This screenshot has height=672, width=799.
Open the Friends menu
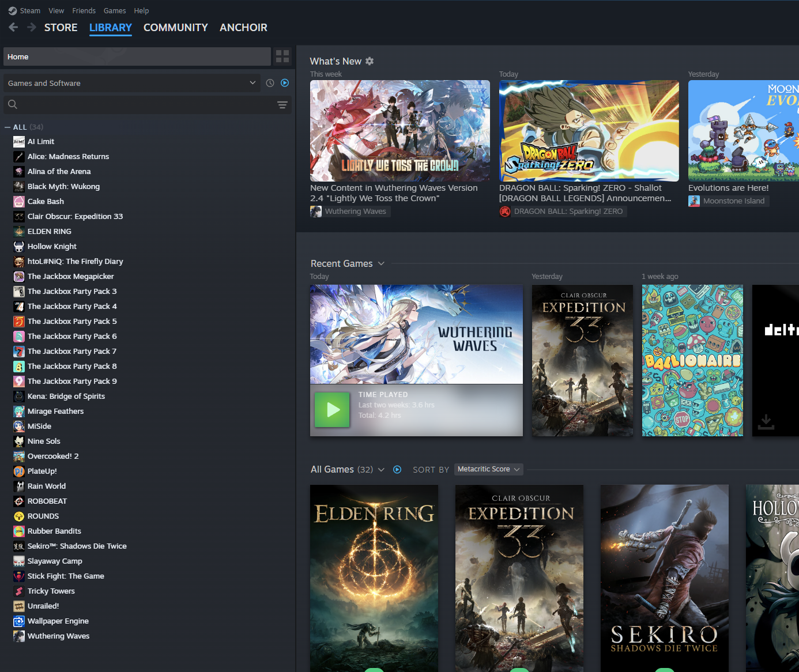[x=84, y=10]
